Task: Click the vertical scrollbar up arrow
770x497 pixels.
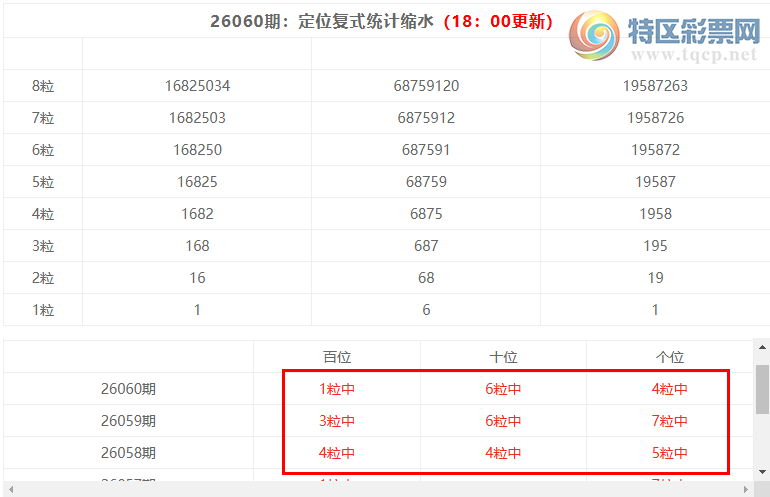Action: 762,347
